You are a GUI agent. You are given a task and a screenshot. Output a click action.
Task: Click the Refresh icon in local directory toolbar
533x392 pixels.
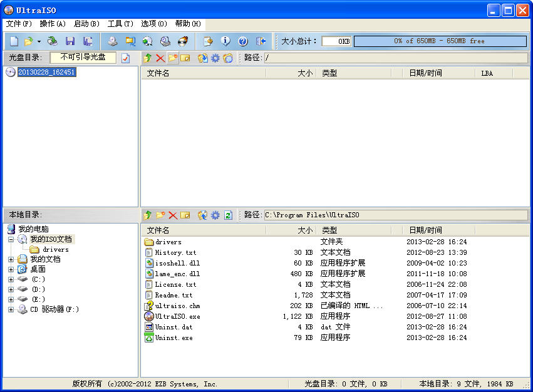228,215
